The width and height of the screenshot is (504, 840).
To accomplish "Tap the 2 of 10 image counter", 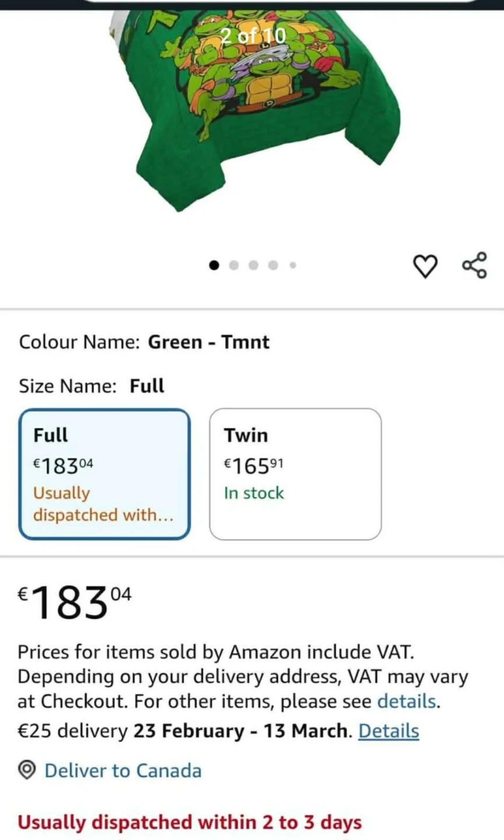I will [x=253, y=36].
